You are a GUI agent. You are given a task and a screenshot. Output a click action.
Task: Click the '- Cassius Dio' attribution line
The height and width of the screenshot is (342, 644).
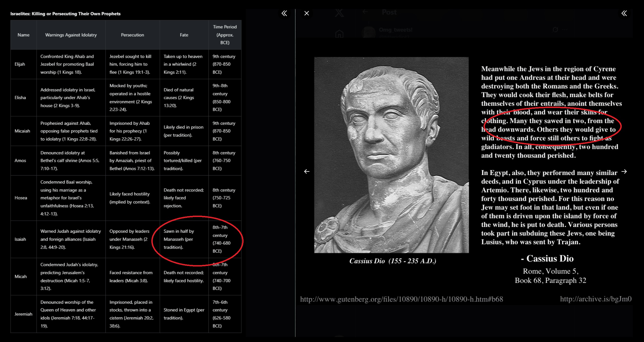click(547, 258)
